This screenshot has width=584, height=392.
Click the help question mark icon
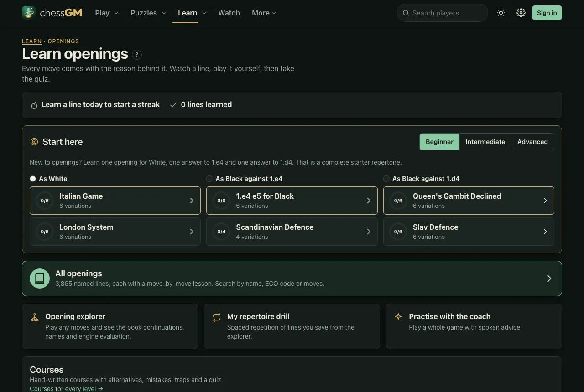[x=137, y=55]
